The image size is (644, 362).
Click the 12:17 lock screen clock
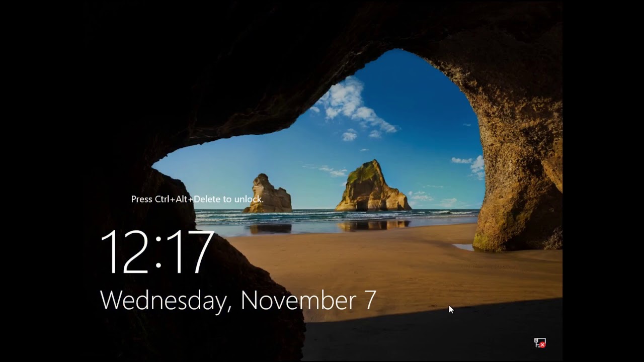click(157, 252)
